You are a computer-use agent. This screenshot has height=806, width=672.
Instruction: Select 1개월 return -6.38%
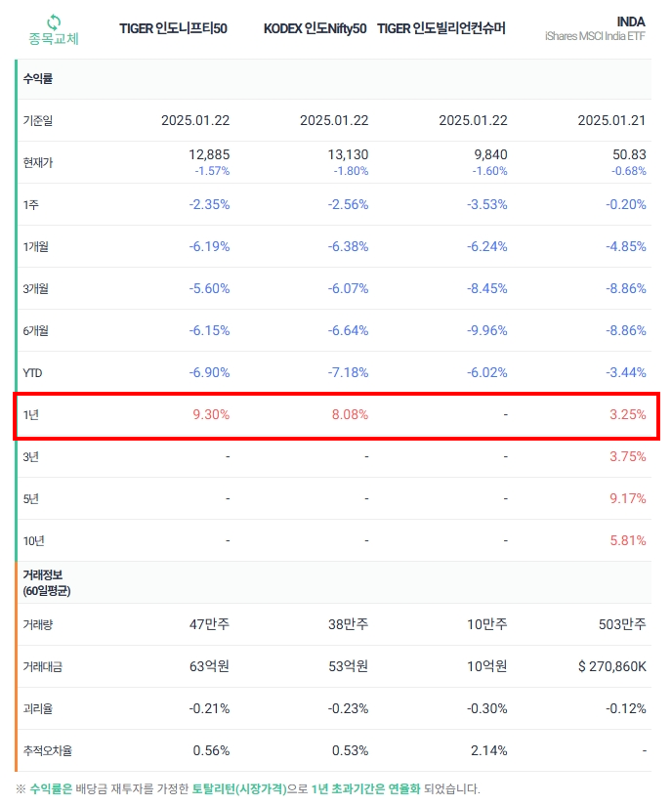[349, 247]
